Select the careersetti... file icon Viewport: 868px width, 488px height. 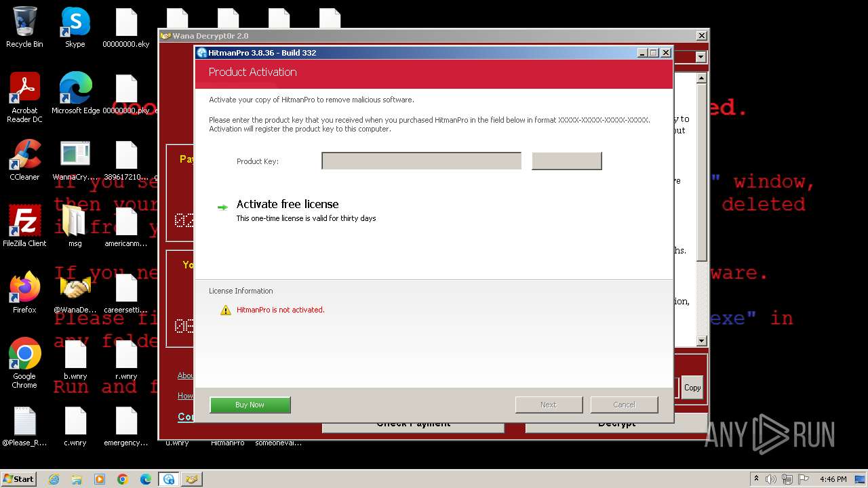pos(126,293)
